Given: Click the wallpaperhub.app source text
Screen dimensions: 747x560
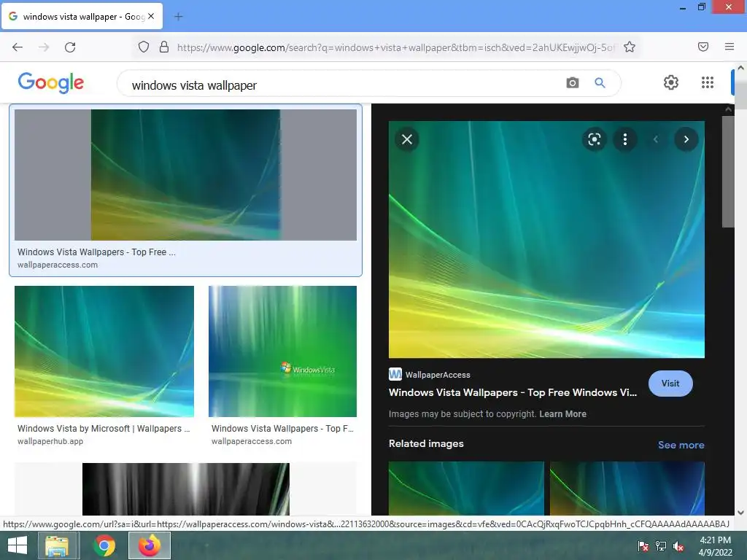Looking at the screenshot, I should (50, 441).
